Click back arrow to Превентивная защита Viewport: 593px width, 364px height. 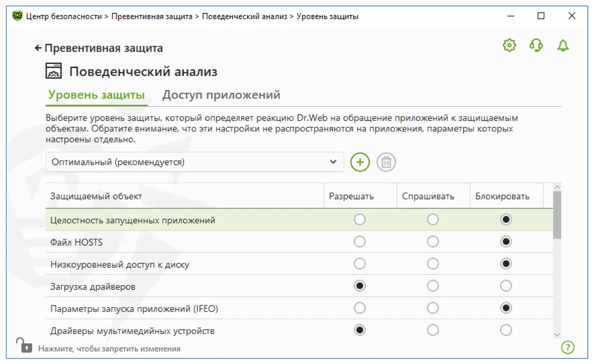tap(38, 48)
